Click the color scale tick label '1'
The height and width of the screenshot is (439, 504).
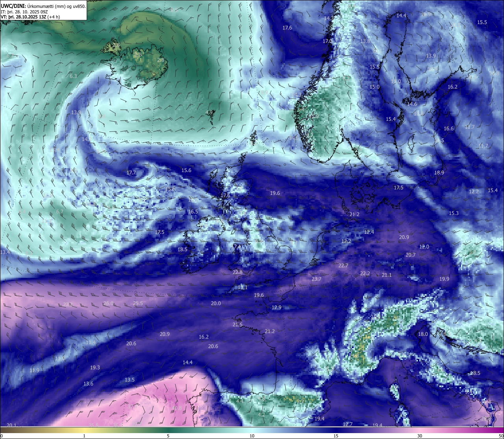(84, 436)
